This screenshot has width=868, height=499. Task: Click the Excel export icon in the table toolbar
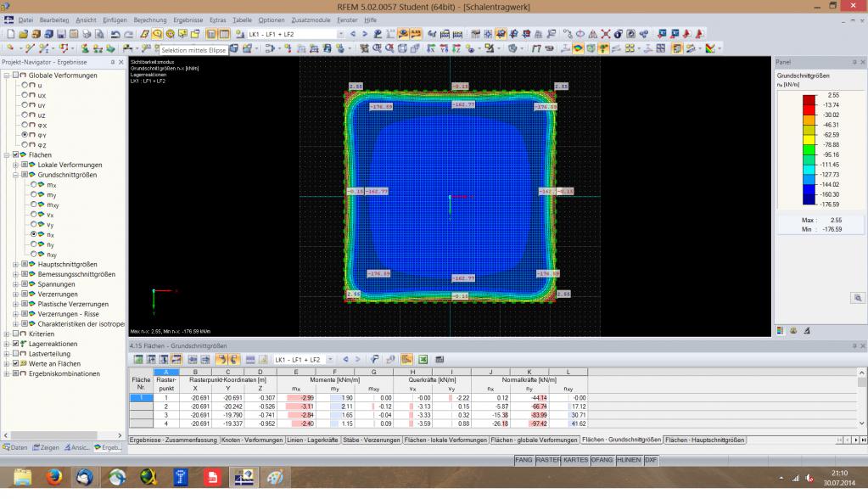pyautogui.click(x=423, y=360)
